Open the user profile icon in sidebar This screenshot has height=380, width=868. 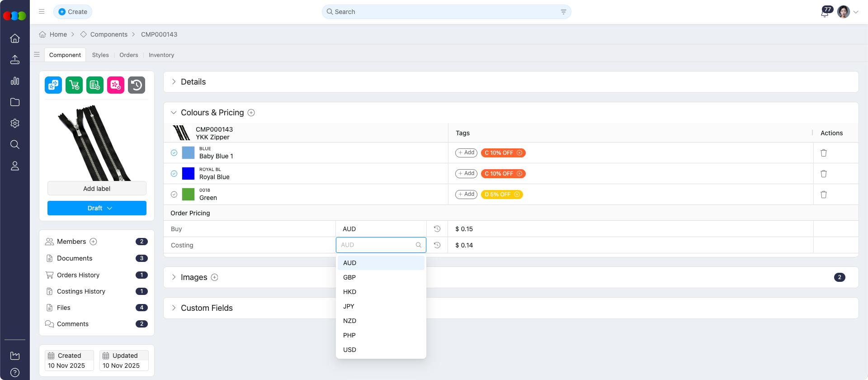tap(15, 166)
